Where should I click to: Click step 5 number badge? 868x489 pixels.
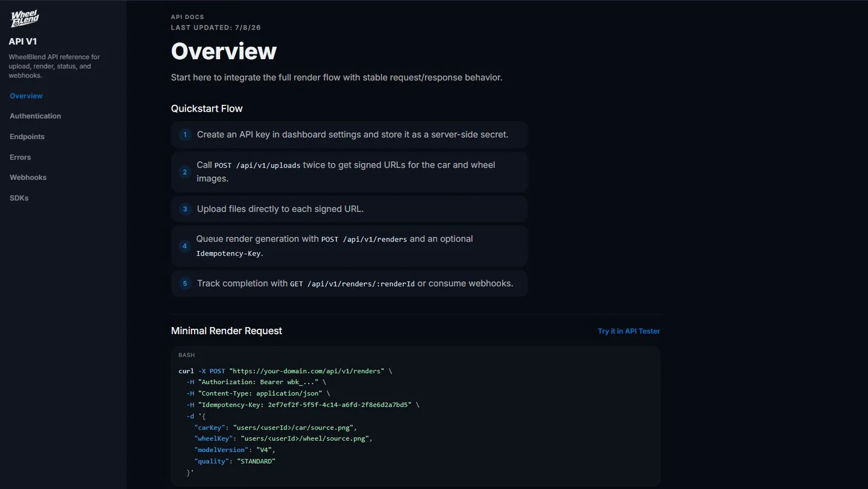tap(185, 283)
